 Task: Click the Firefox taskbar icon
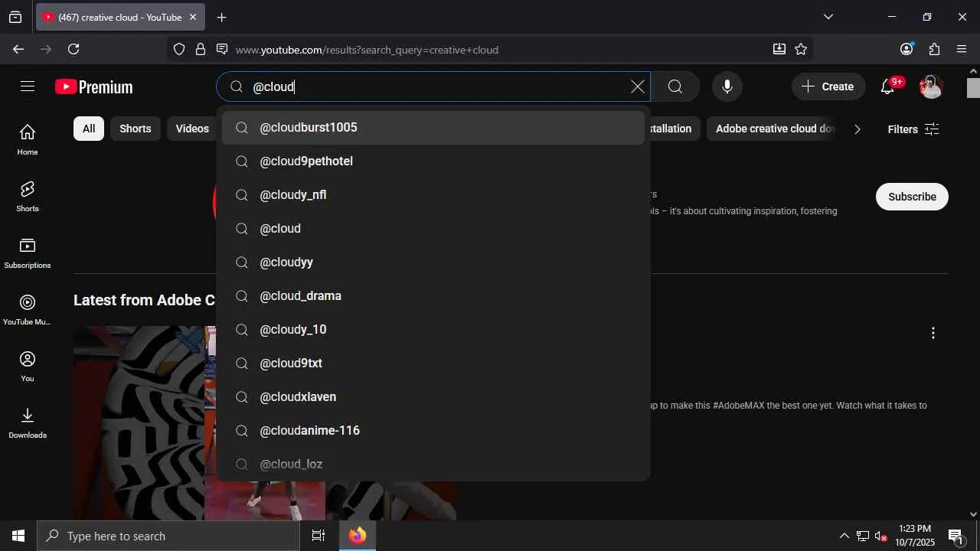[358, 536]
